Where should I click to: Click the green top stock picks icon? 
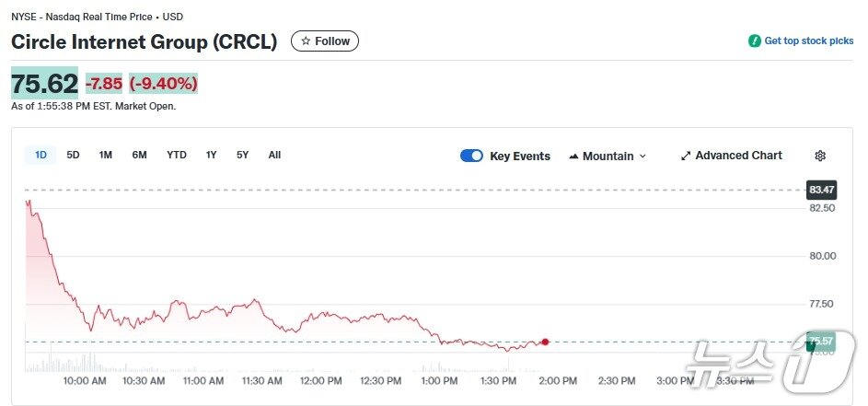[755, 41]
